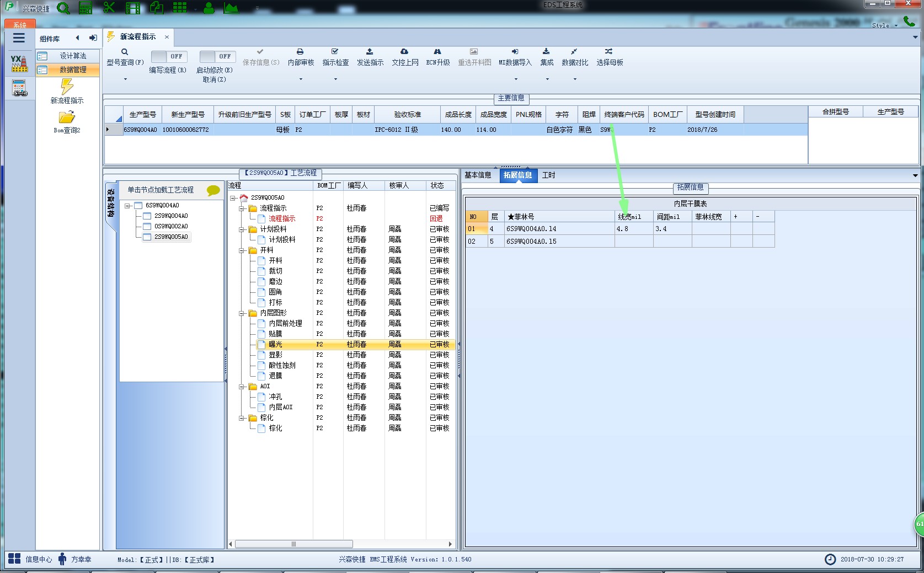Screen dimensions: 924x573
Task: Click the pin icon beside 组件库
Action: tap(93, 38)
